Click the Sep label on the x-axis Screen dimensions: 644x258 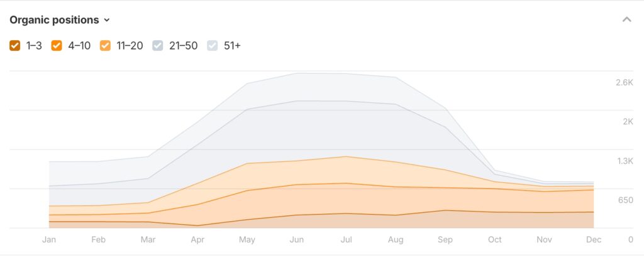click(x=445, y=239)
